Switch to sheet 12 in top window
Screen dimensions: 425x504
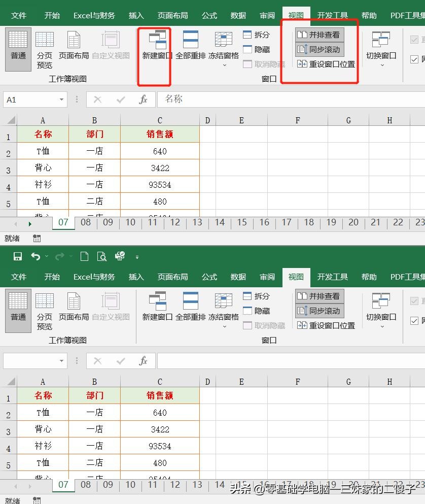point(175,222)
